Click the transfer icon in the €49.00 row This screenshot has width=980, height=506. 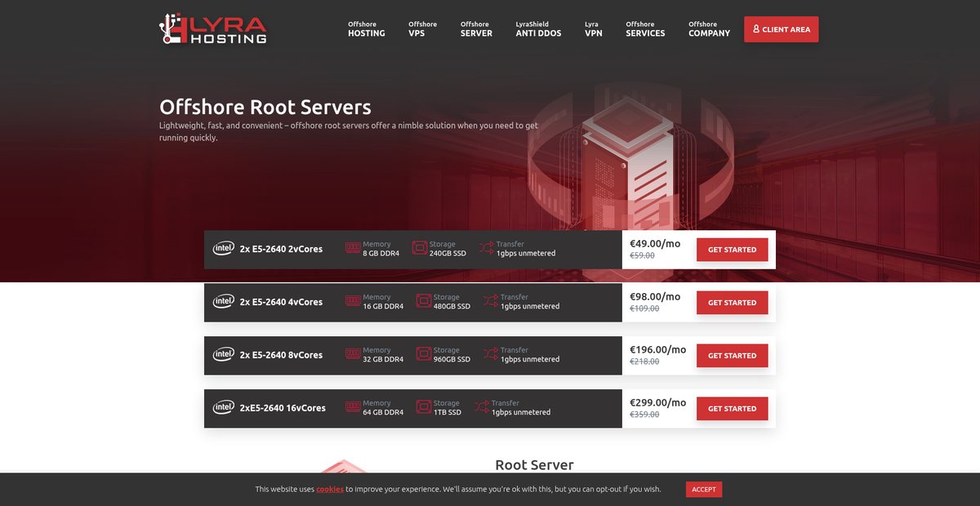click(x=487, y=248)
